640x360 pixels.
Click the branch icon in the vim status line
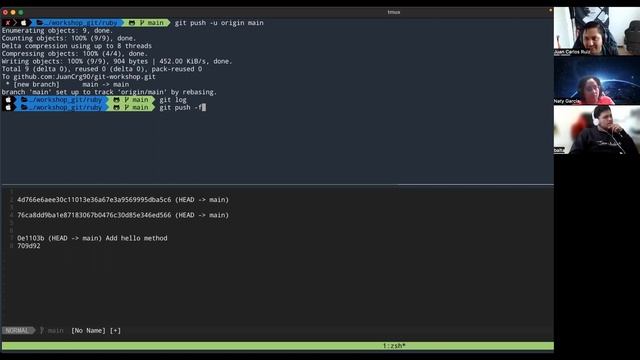[42, 330]
